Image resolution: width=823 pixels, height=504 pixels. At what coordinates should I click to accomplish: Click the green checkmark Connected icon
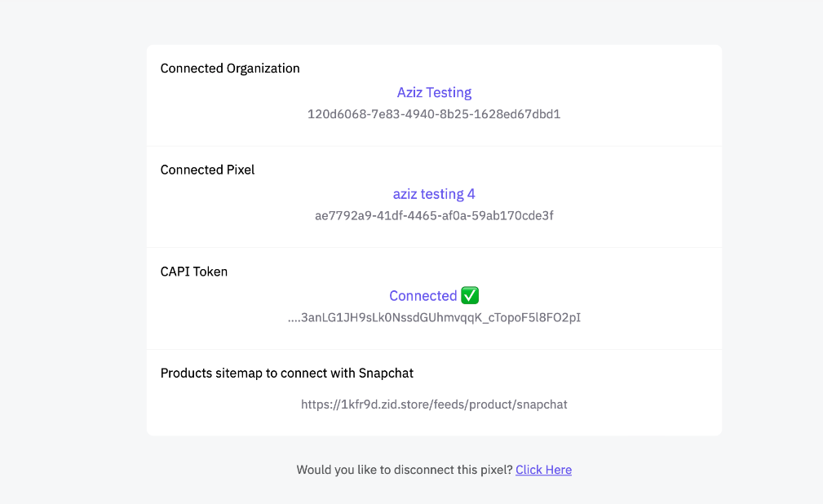click(x=470, y=295)
